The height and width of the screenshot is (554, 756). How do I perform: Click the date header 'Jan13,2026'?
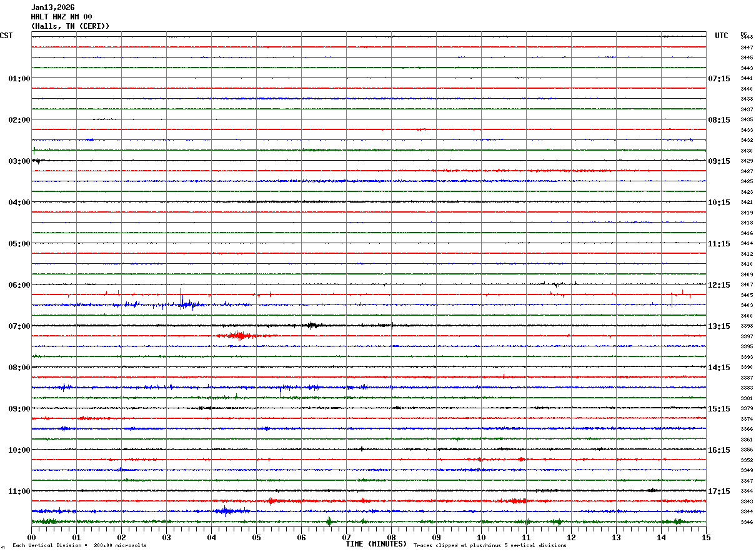click(x=52, y=8)
